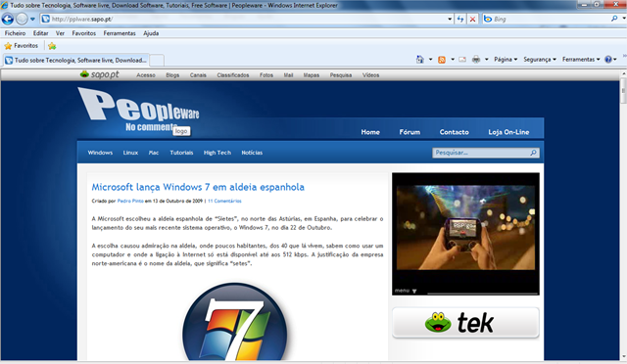Open the Ferramentas command bar dropdown

click(x=581, y=59)
